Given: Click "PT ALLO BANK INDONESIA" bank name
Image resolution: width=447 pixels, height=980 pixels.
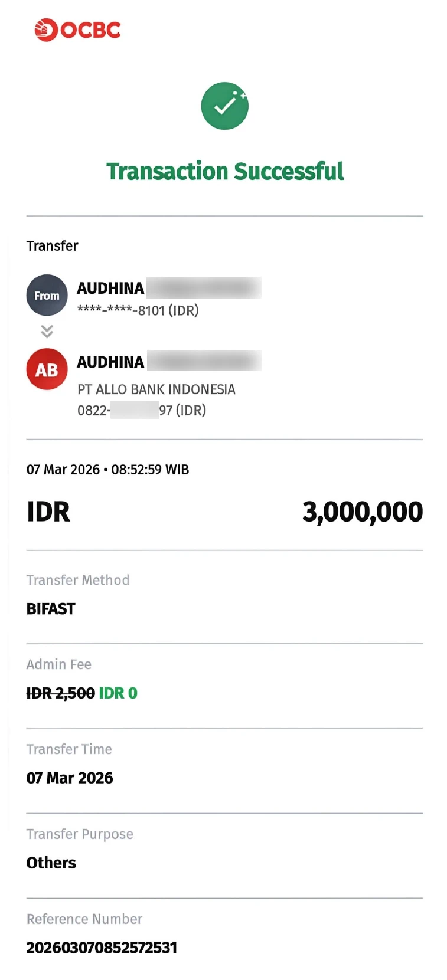Looking at the screenshot, I should pyautogui.click(x=156, y=389).
